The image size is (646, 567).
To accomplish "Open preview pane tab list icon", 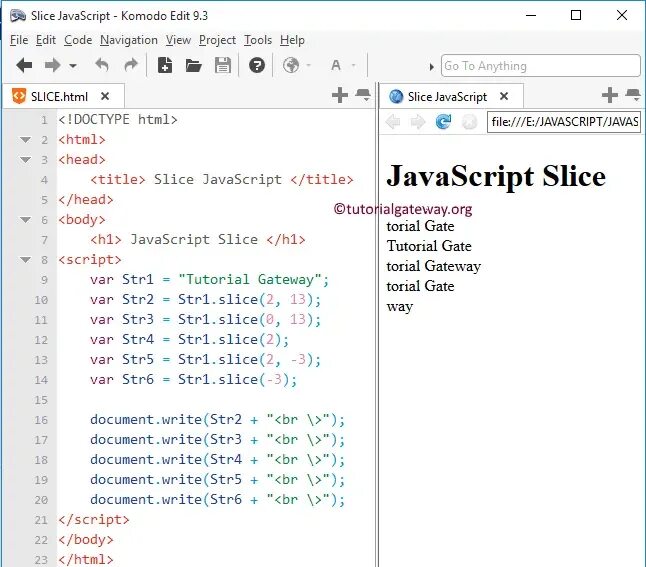I will (x=633, y=95).
